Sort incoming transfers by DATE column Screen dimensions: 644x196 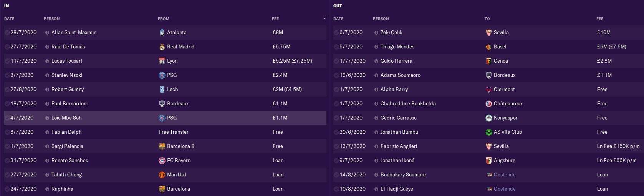pos(9,18)
